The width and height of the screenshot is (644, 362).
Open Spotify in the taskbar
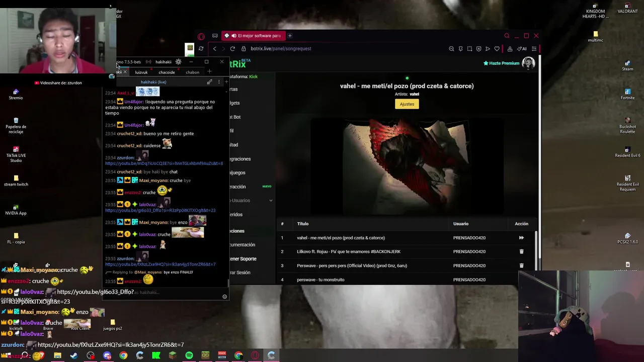click(x=189, y=355)
